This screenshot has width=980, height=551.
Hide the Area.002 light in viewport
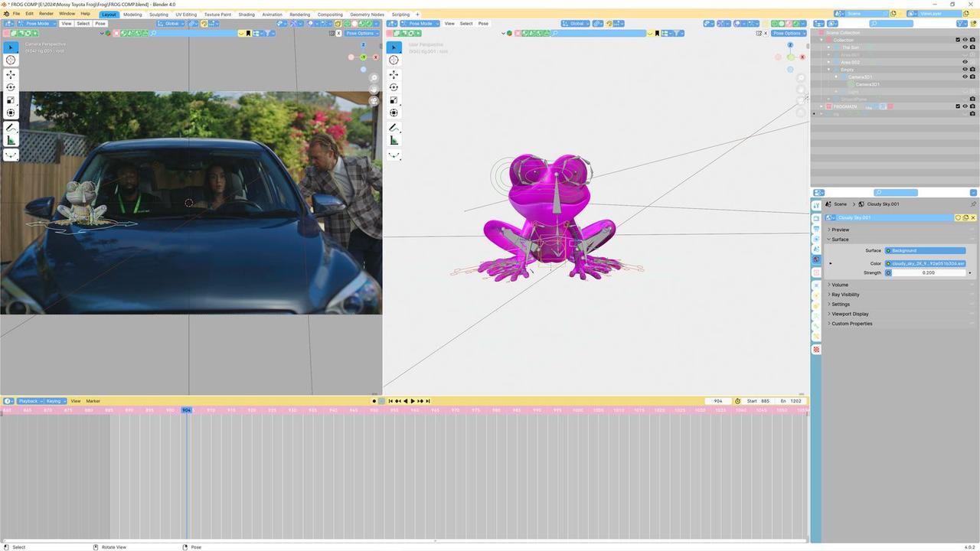pyautogui.click(x=965, y=62)
